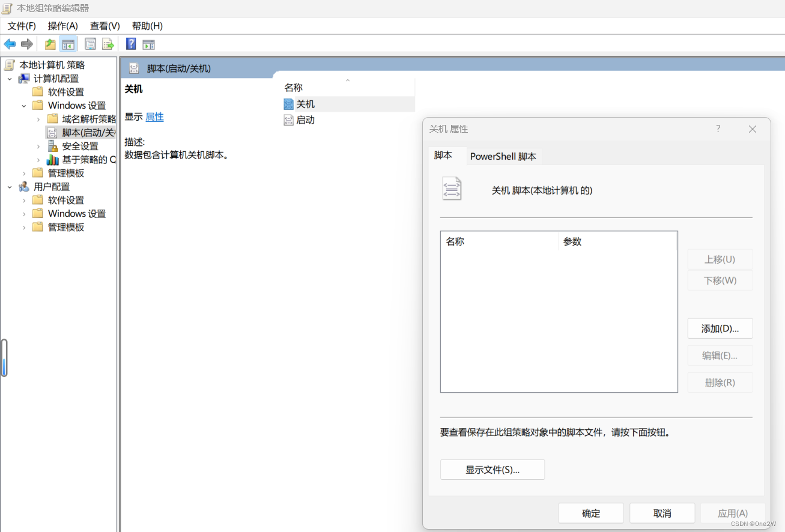
Task: Select 管理模板 label under 计算机配置
Action: point(66,173)
